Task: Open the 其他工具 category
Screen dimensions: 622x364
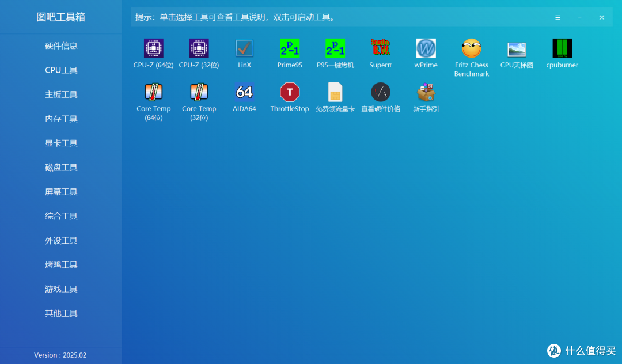Action: pyautogui.click(x=61, y=314)
